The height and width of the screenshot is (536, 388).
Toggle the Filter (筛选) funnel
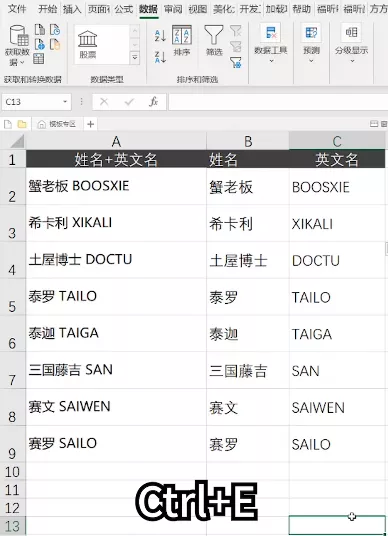point(214,41)
